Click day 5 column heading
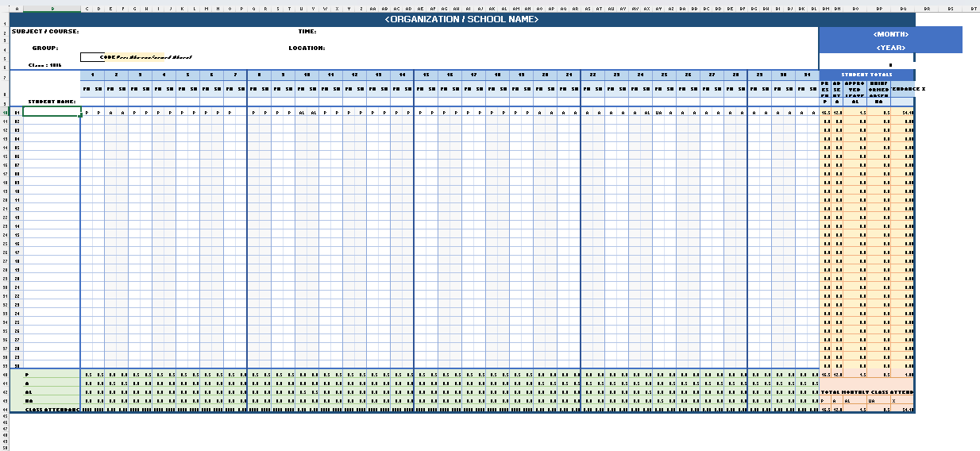The image size is (980, 451). pos(187,75)
